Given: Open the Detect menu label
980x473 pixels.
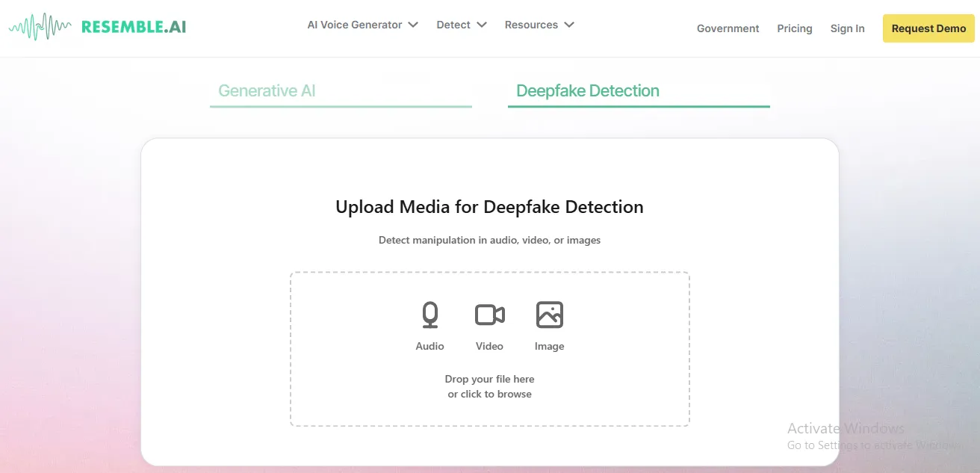Looking at the screenshot, I should click(x=453, y=25).
